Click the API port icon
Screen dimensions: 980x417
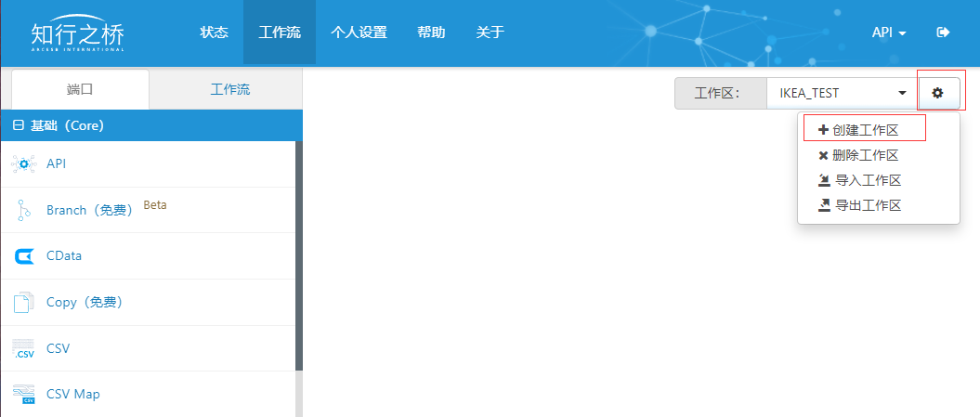24,163
